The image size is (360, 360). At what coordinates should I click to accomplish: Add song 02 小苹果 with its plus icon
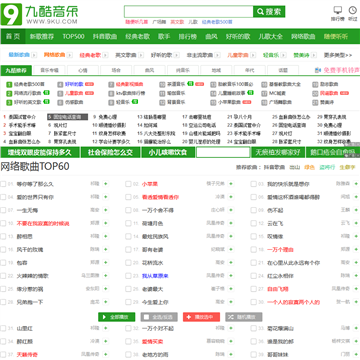click(x=231, y=184)
